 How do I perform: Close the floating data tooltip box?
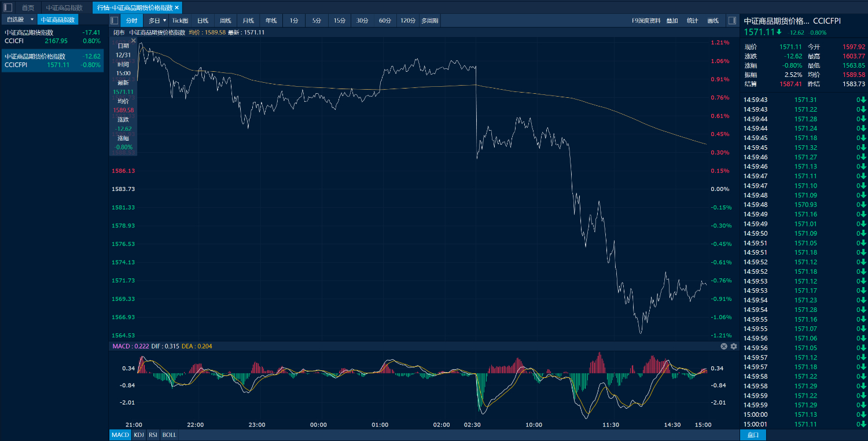[x=134, y=41]
